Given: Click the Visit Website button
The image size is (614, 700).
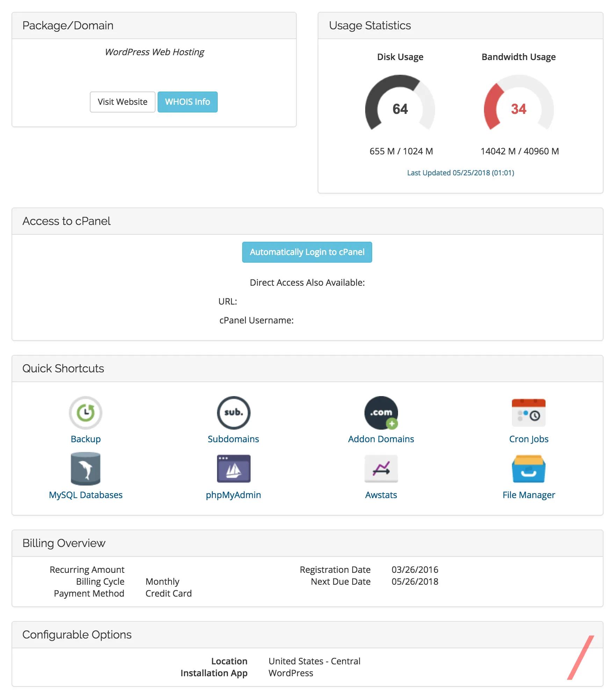Looking at the screenshot, I should pos(122,102).
